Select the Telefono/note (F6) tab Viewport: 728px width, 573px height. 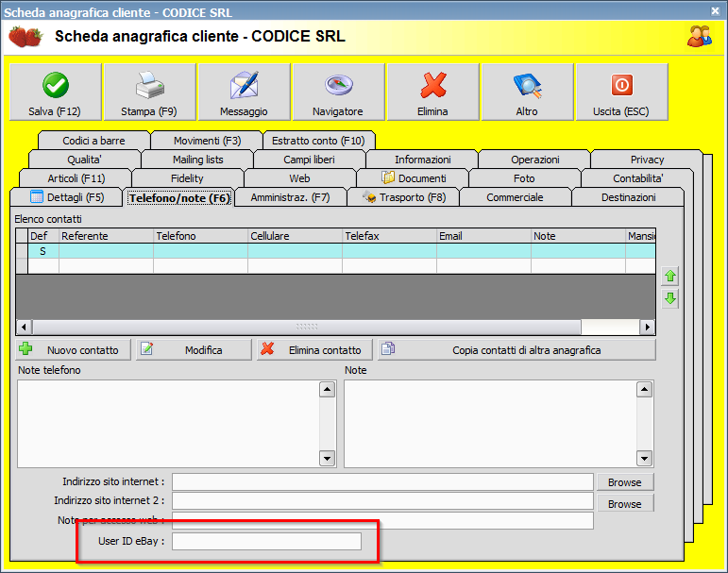point(179,198)
